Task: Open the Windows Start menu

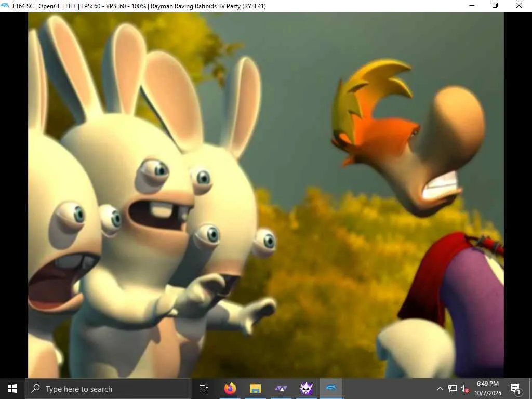Action: [12, 389]
